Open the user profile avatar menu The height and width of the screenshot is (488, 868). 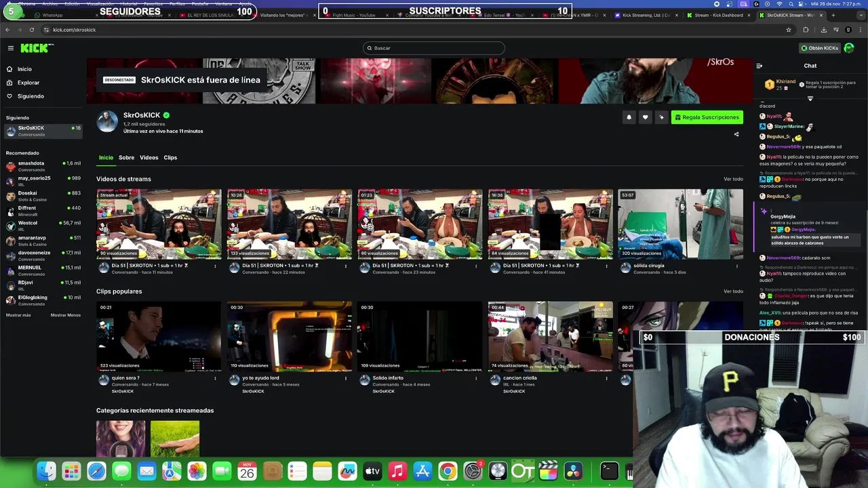849,48
